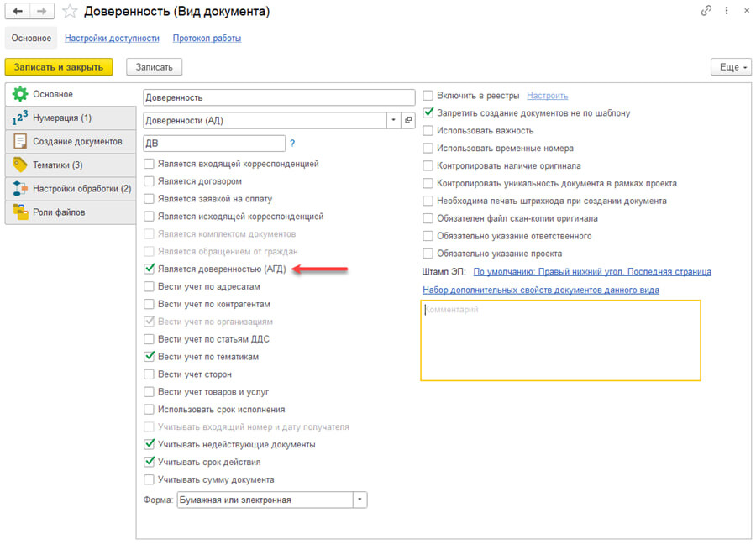Viewport: 756px width, 544px height.
Task: Enable Является договором checkbox
Action: click(x=150, y=181)
